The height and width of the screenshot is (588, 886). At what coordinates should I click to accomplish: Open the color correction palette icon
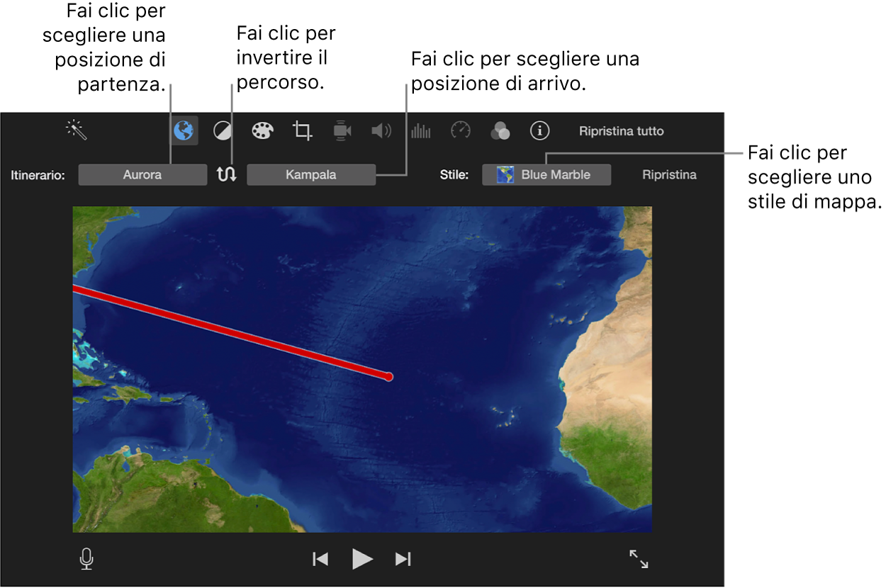[263, 130]
